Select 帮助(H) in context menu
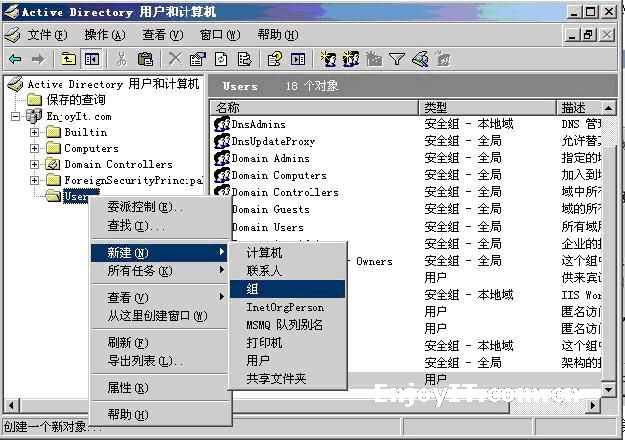 pos(159,414)
